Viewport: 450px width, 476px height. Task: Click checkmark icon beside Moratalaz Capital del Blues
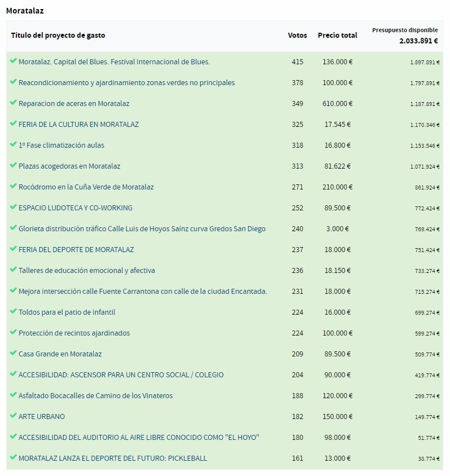tap(13, 61)
